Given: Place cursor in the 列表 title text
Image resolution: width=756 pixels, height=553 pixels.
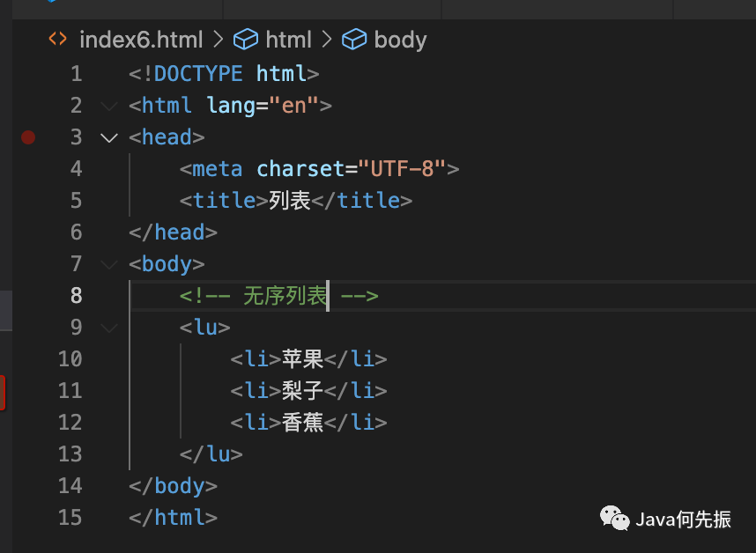Looking at the screenshot, I should 290,201.
